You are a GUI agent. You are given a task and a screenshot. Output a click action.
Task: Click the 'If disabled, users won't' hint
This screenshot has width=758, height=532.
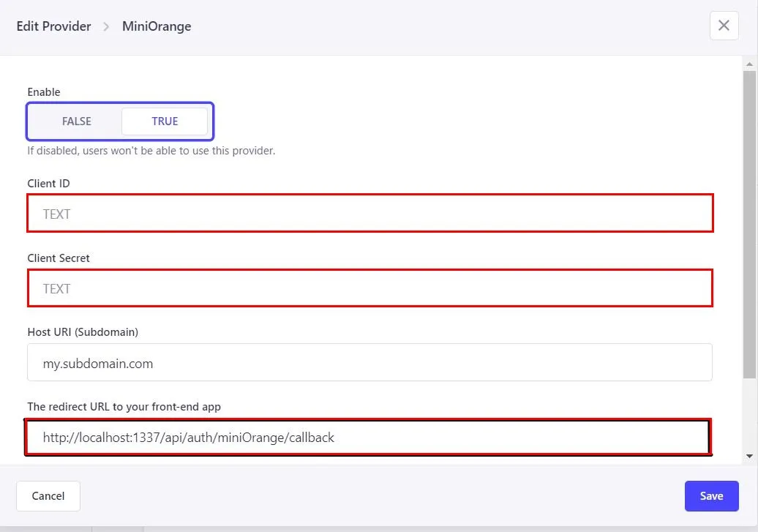pyautogui.click(x=151, y=151)
